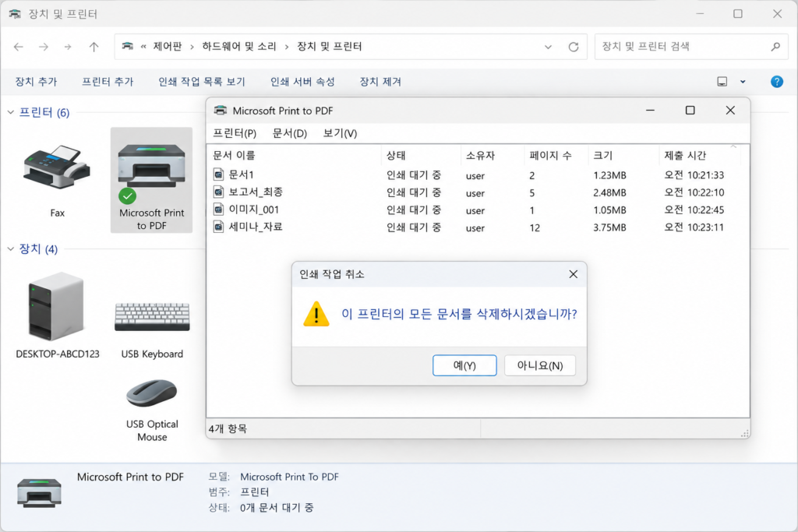Screen dimensions: 798x532
Task: Open the 프린터(P) menu
Action: click(x=234, y=133)
